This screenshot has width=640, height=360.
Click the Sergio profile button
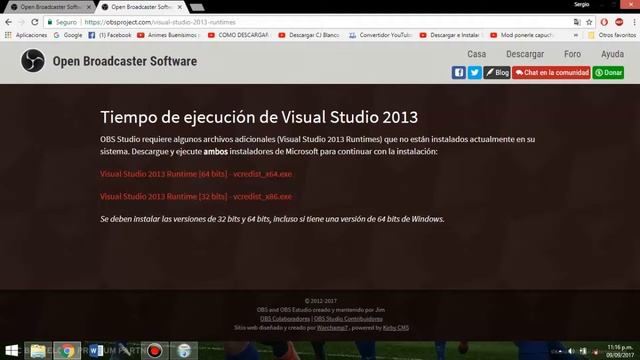pyautogui.click(x=581, y=4)
